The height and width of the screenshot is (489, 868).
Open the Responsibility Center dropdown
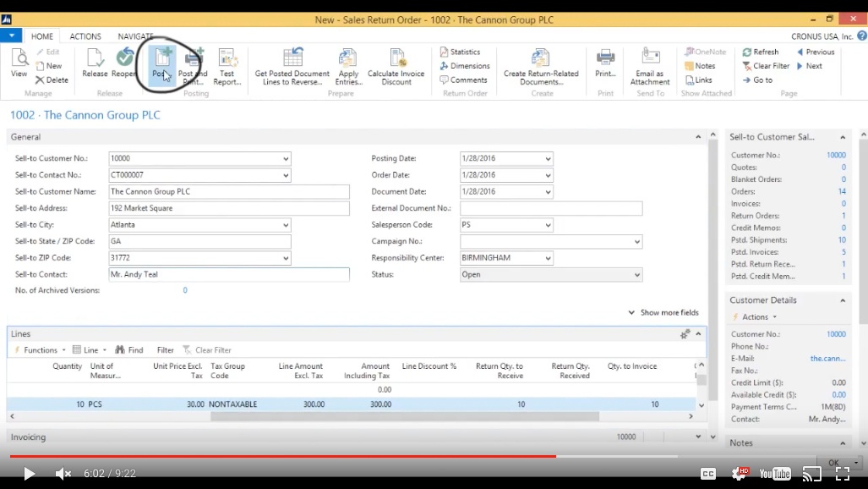548,258
